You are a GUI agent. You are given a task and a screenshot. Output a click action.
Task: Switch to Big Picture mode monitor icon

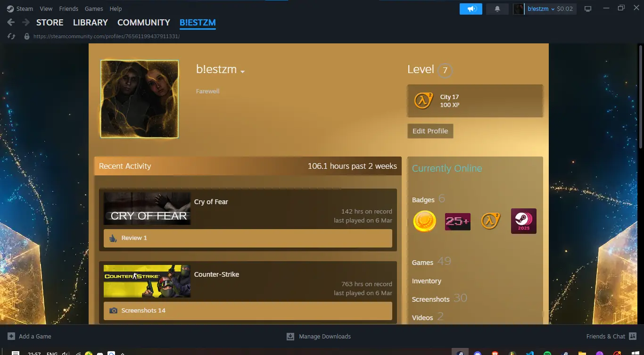[x=588, y=8]
